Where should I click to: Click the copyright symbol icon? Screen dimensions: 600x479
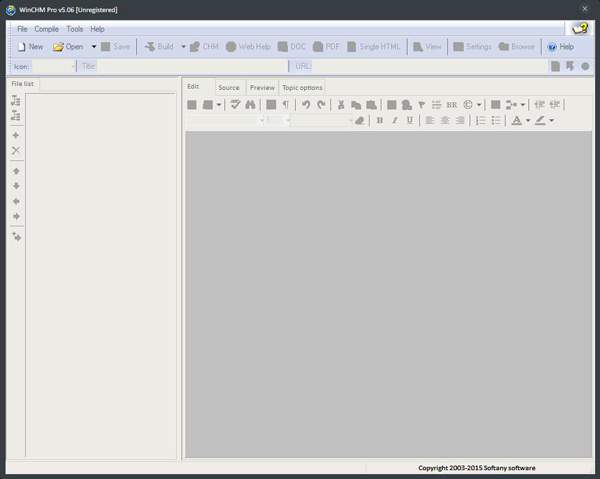click(468, 104)
